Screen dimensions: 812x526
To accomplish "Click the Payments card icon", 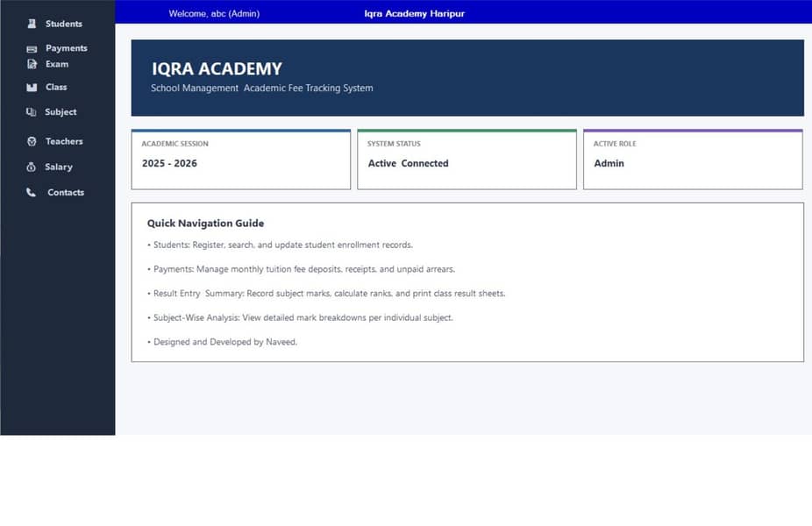I will 32,49.
